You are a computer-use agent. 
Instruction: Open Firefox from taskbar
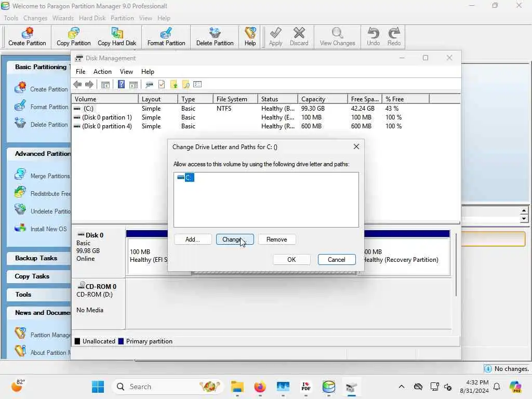pyautogui.click(x=260, y=387)
